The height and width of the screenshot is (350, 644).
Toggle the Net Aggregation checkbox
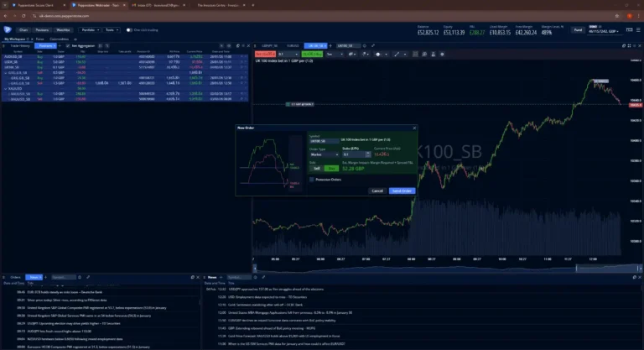[68, 45]
